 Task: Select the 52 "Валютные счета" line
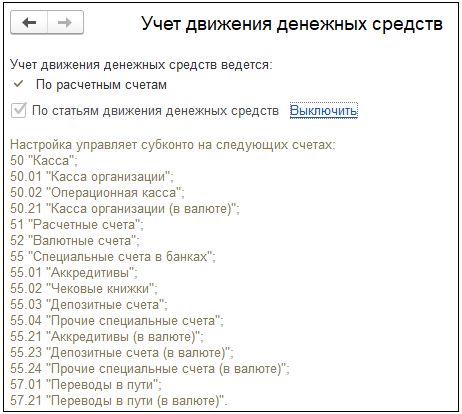pyautogui.click(x=75, y=241)
